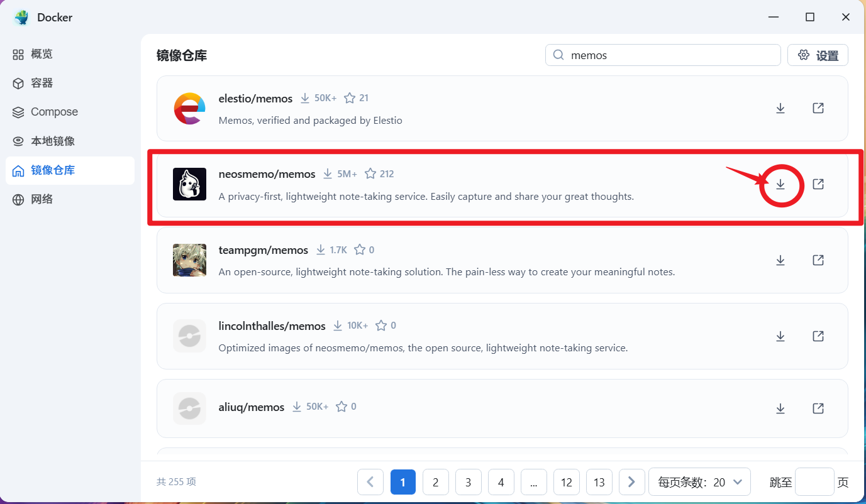866x504 pixels.
Task: Open neosmemo/memos external link icon
Action: pyautogui.click(x=818, y=184)
